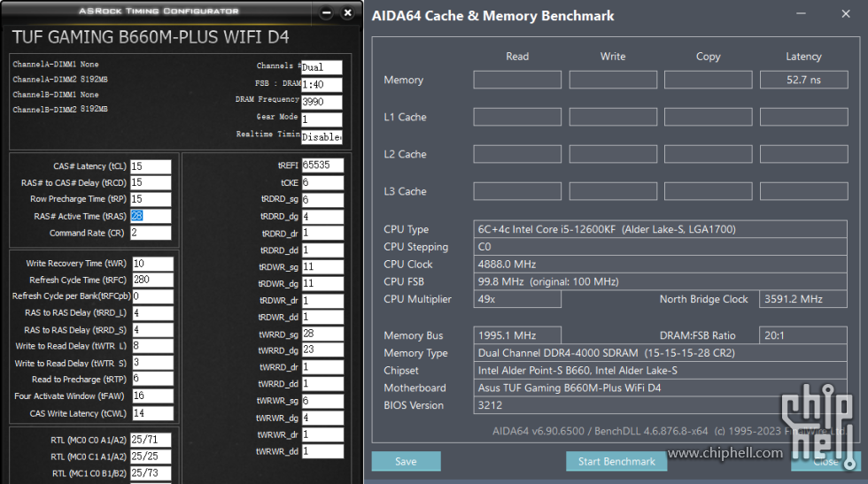Click the tREFI value 65535

pos(322,165)
